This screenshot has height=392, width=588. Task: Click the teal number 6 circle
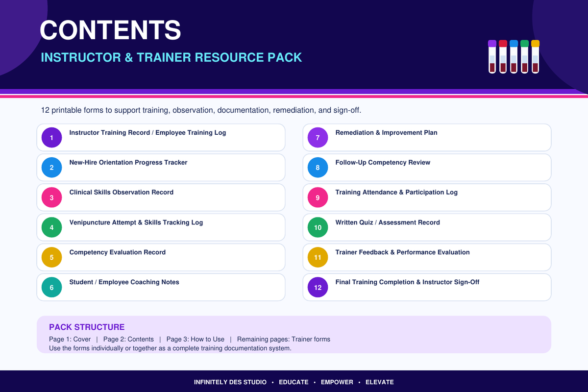[x=51, y=287]
